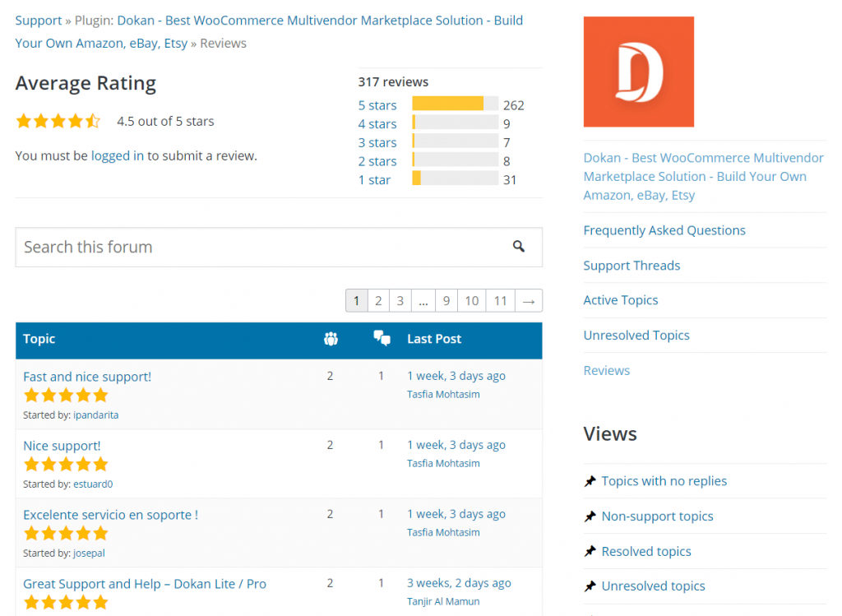Click the pin icon beside Non-support topics
The width and height of the screenshot is (842, 616).
(x=590, y=516)
